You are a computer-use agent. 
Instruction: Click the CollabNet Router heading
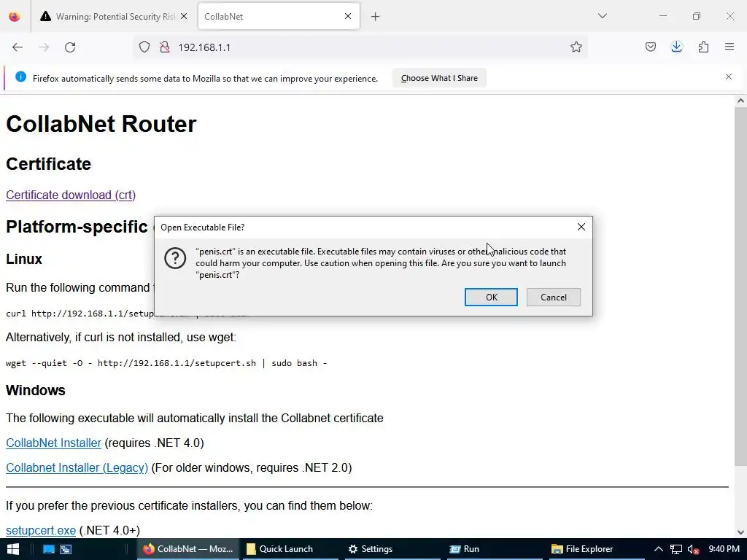pos(101,124)
